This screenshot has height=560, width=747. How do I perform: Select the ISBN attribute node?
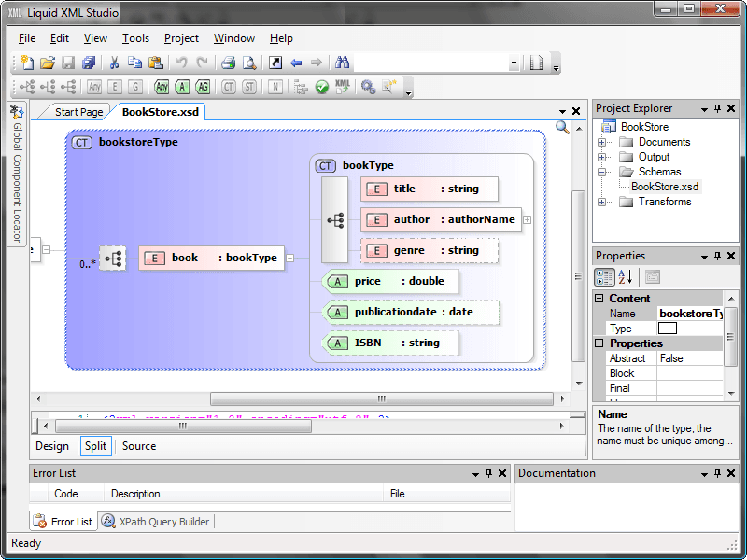(x=390, y=343)
